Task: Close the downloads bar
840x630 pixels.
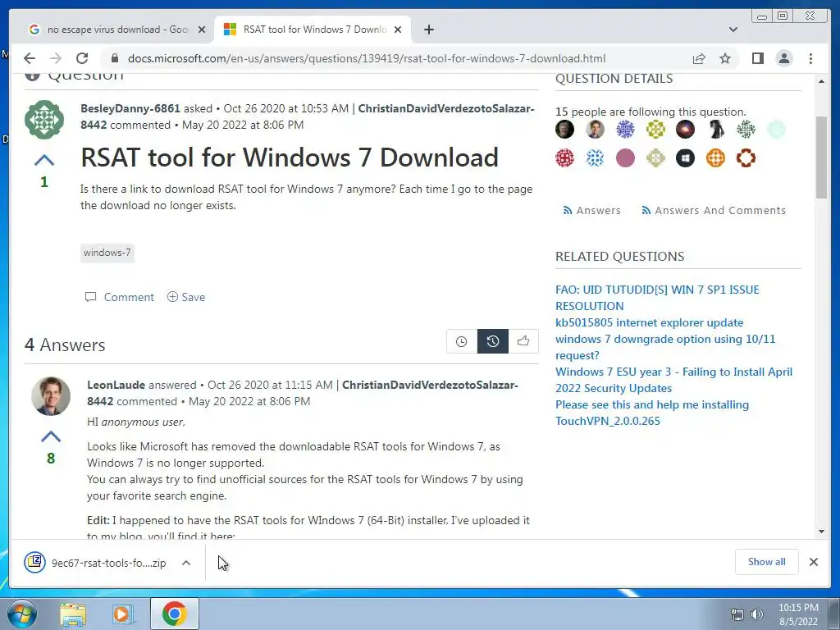Action: [814, 562]
